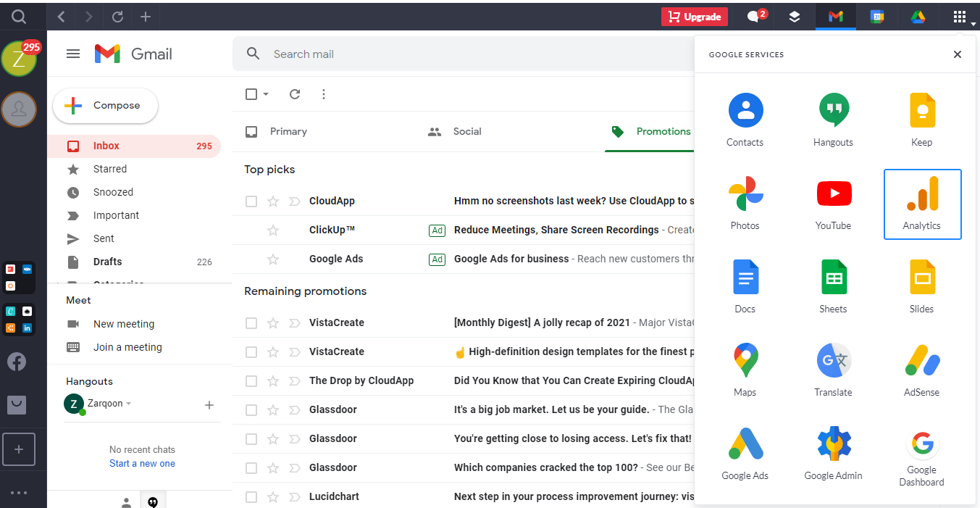
Task: Open Glassdoor losing access email
Action: (x=464, y=439)
